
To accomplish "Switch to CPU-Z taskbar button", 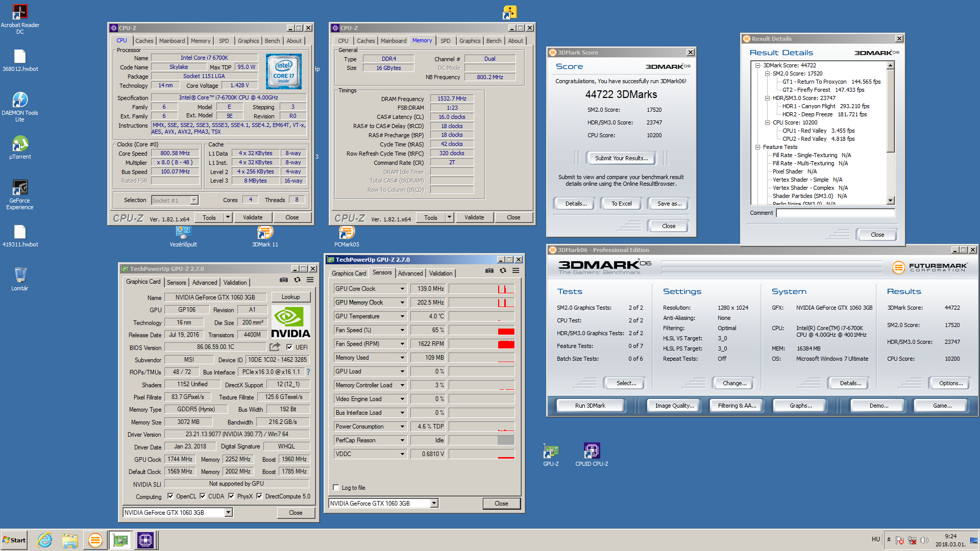I will point(145,540).
